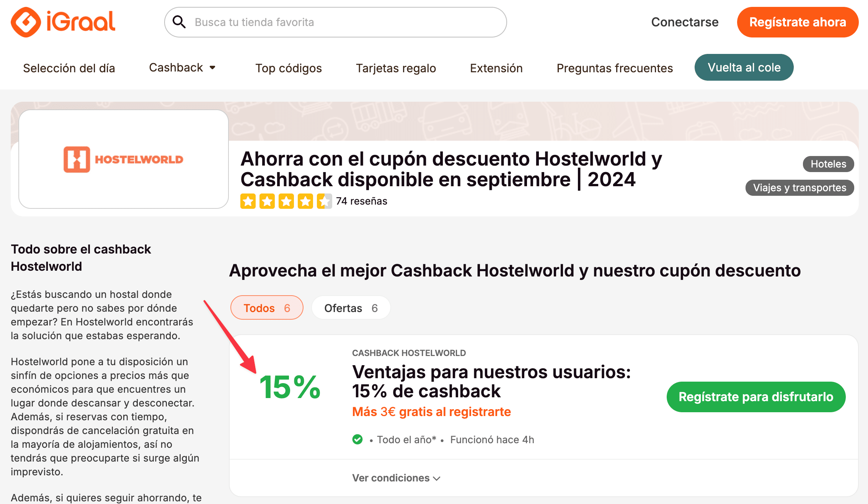868x504 pixels.
Task: Click the Viajes y transportes tag
Action: click(799, 188)
